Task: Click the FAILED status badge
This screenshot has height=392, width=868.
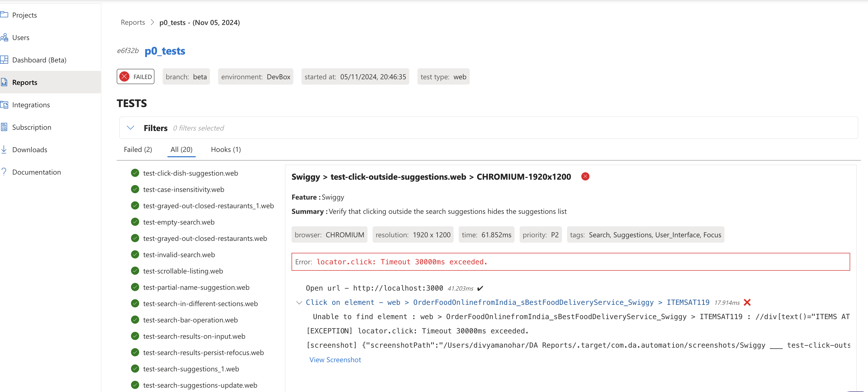Action: (135, 76)
